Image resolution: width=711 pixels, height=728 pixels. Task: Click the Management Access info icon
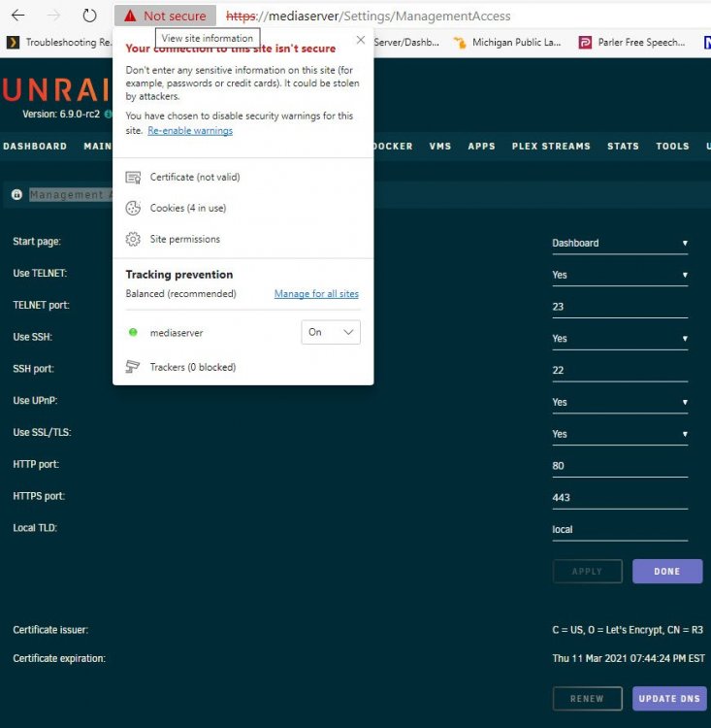(16, 194)
